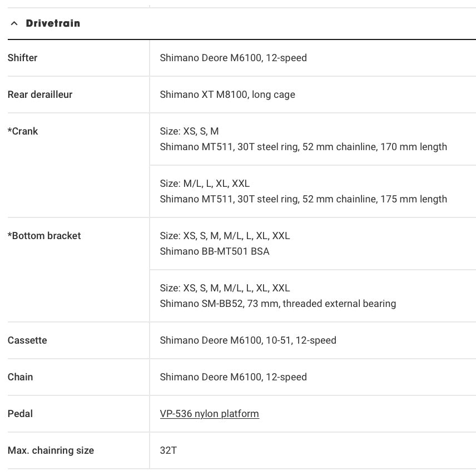
Task: Click the Rear derailleur row label
Action: pos(40,95)
